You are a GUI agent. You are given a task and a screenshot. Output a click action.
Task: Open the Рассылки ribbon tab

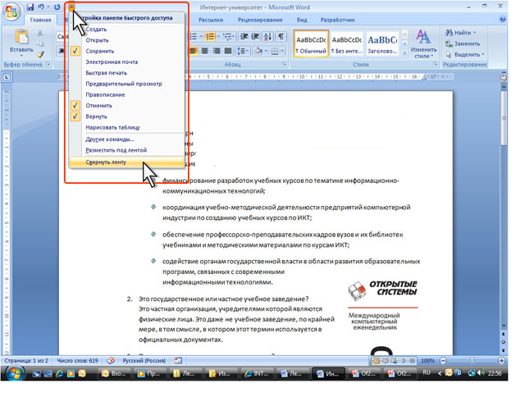pos(211,20)
